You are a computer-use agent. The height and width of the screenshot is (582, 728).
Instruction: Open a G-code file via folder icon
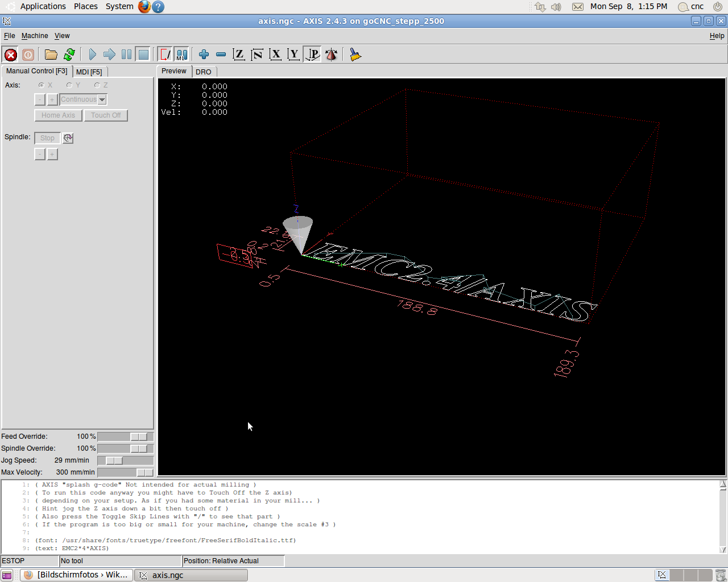(x=51, y=55)
